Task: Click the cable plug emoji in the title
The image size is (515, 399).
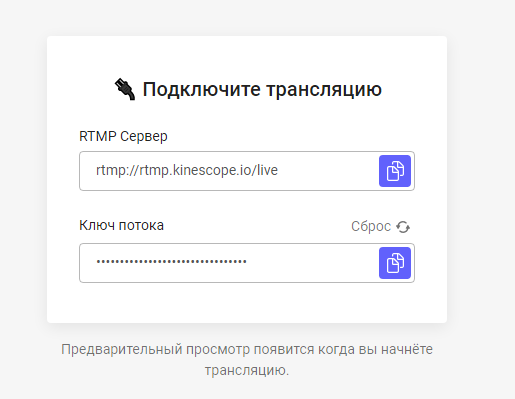Action: [125, 89]
